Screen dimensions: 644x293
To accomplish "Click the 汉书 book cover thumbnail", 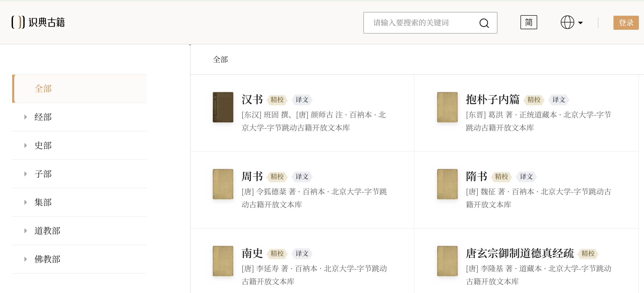I will click(x=223, y=107).
